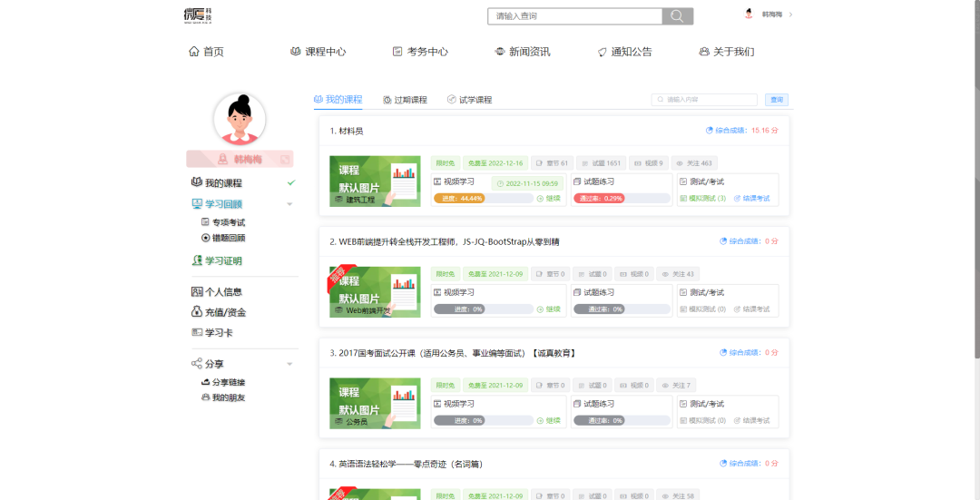
Task: Click the 查询 button
Action: tap(776, 100)
